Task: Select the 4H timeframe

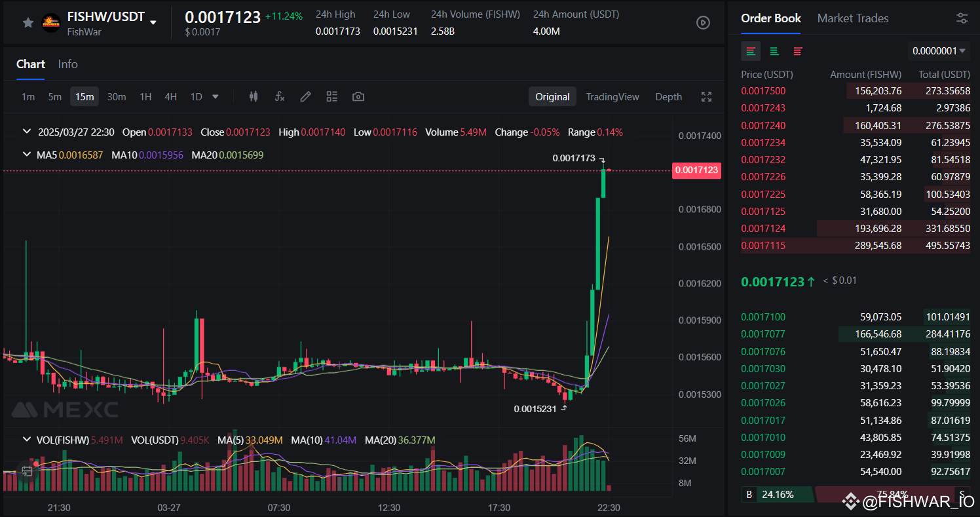Action: [170, 96]
